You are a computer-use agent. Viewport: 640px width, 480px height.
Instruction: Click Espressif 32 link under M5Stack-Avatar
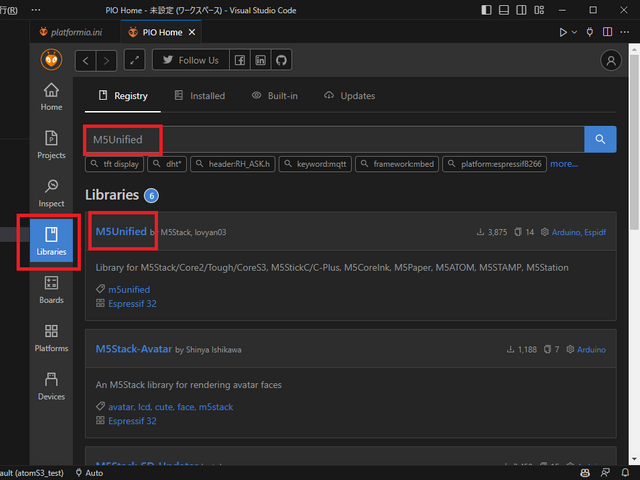[132, 421]
